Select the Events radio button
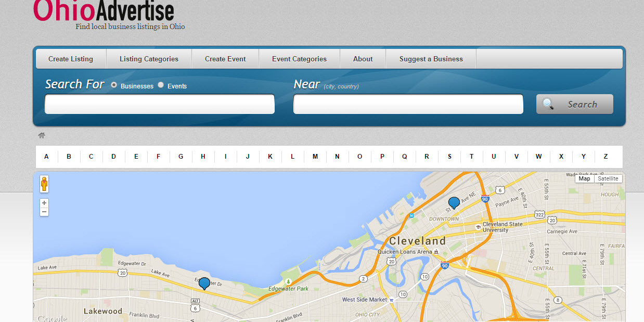Image resolution: width=644 pixels, height=322 pixels. pyautogui.click(x=161, y=85)
